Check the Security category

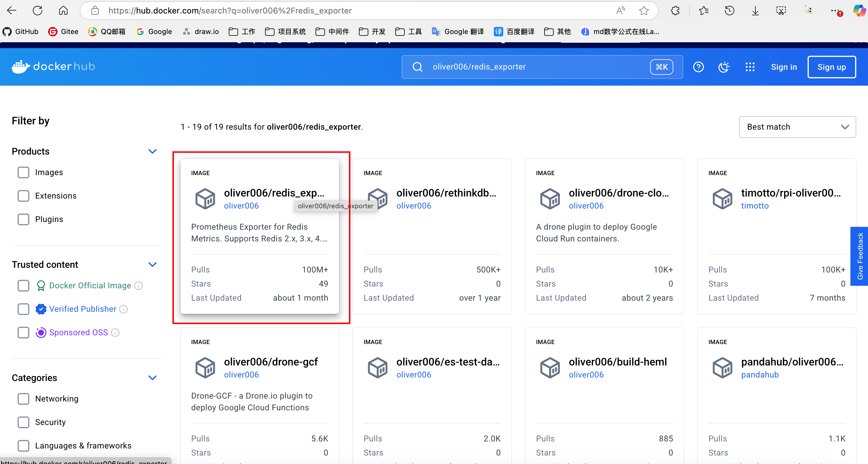tap(23, 422)
